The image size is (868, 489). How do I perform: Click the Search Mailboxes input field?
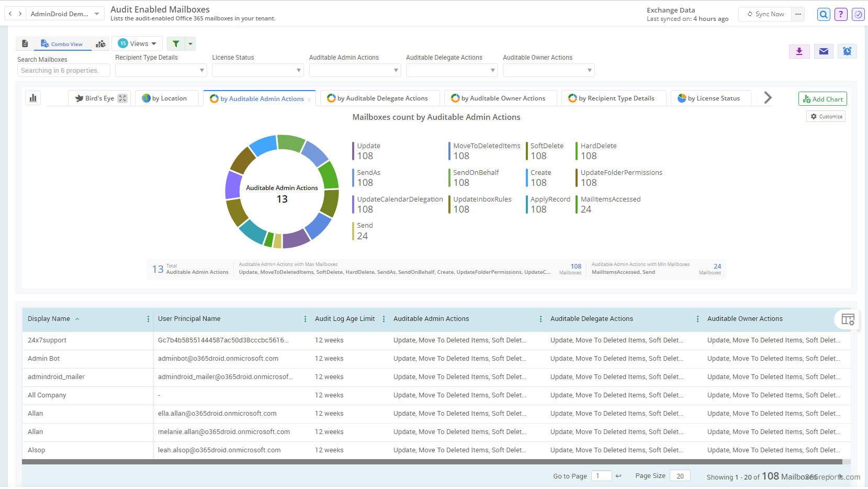click(x=63, y=71)
